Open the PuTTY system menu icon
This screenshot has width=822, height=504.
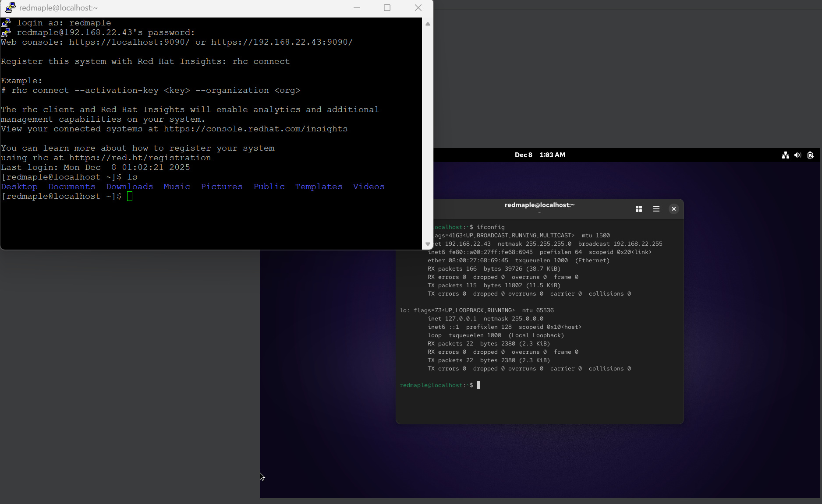(10, 8)
